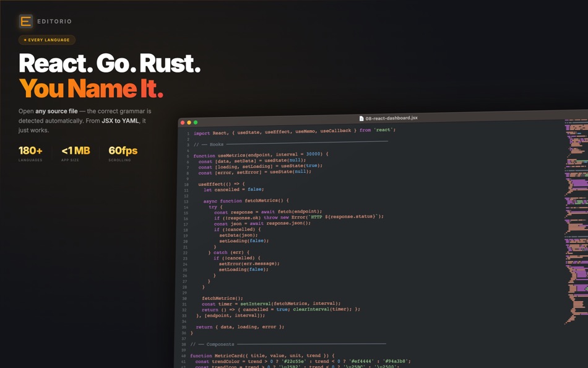Click line number 1 in the gutter
The height and width of the screenshot is (368, 588).
(x=188, y=134)
